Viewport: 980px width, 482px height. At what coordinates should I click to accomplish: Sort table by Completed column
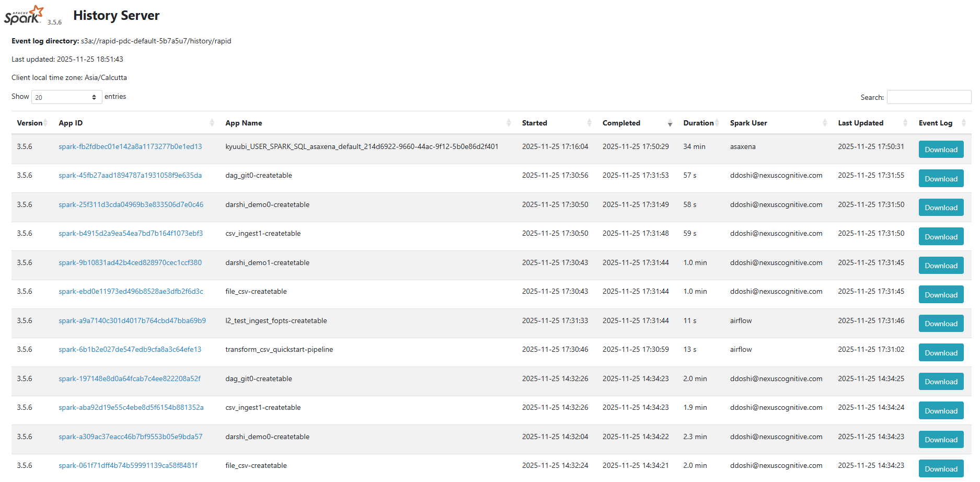[x=637, y=123]
